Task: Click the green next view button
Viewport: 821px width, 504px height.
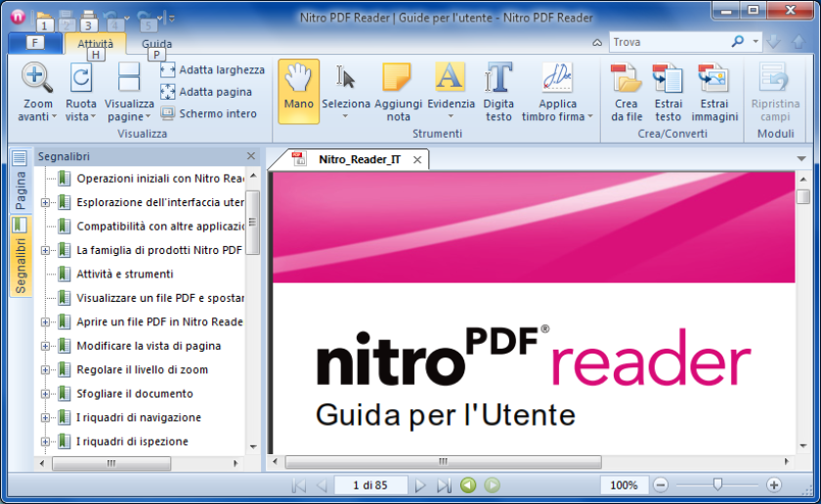Action: tap(493, 485)
